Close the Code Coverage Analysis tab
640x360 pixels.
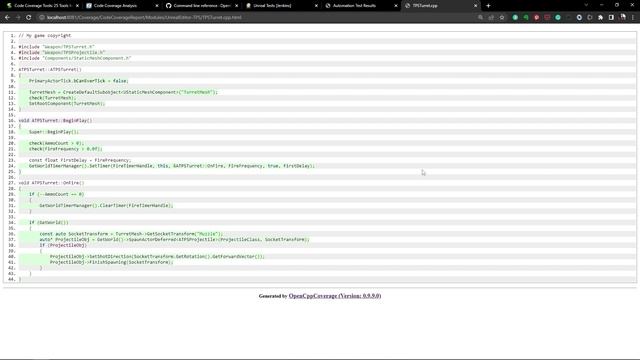[157, 6]
